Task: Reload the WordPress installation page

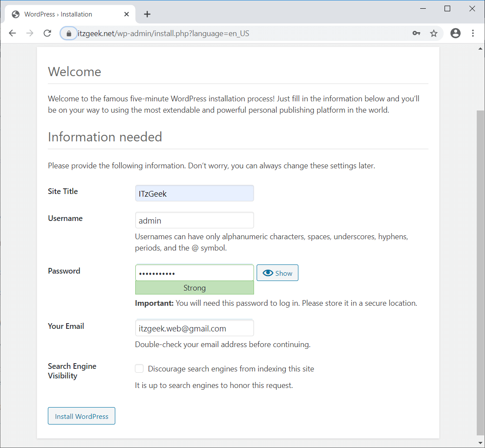Action: pyautogui.click(x=47, y=33)
